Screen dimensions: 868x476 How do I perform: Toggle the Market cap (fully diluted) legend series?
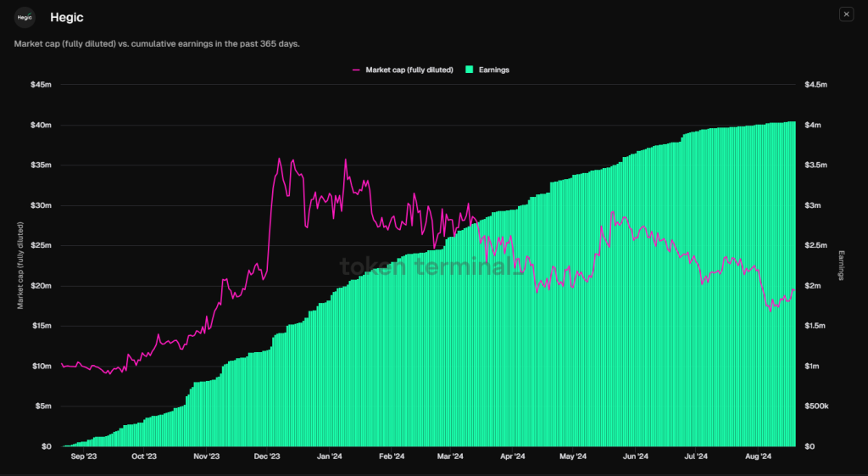409,70
